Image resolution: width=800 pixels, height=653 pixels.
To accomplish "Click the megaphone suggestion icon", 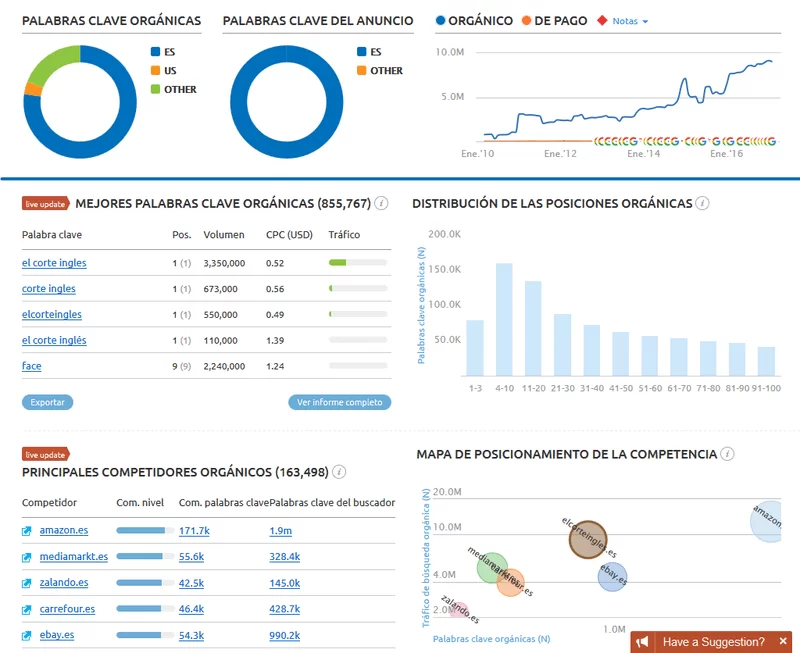I will [x=642, y=642].
